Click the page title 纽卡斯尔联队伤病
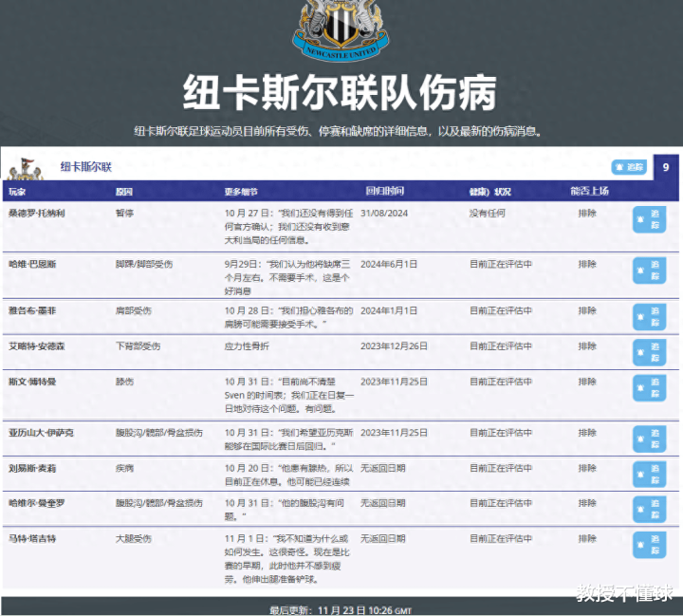This screenshot has height=616, width=683. tap(340, 92)
